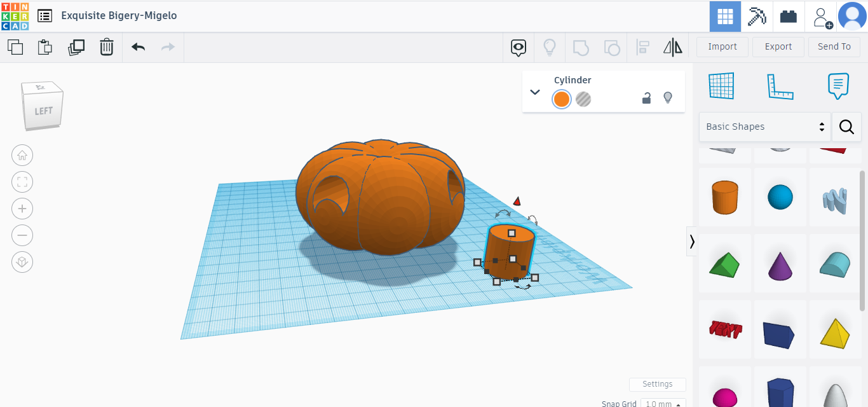Switch to the Bricks view tab
The image size is (868, 407).
point(789,17)
